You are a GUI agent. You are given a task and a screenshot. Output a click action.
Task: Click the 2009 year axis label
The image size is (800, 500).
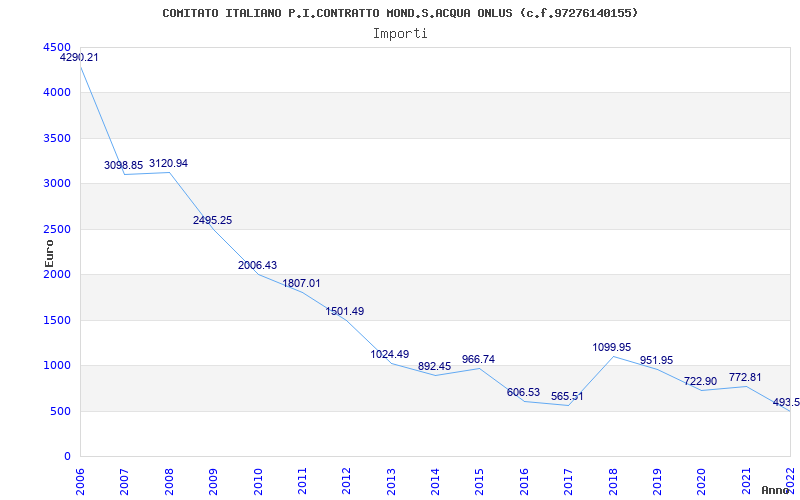tap(213, 480)
